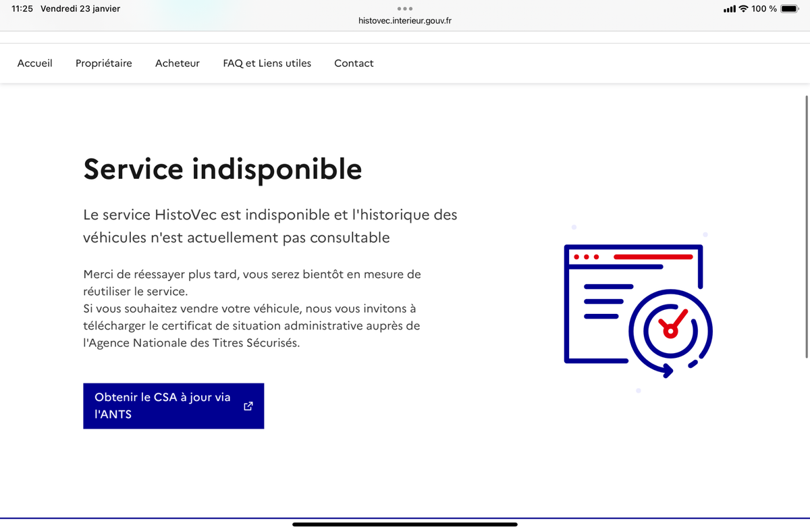This screenshot has width=810, height=532.
Task: Tap the battery icon in the status bar
Action: point(790,9)
